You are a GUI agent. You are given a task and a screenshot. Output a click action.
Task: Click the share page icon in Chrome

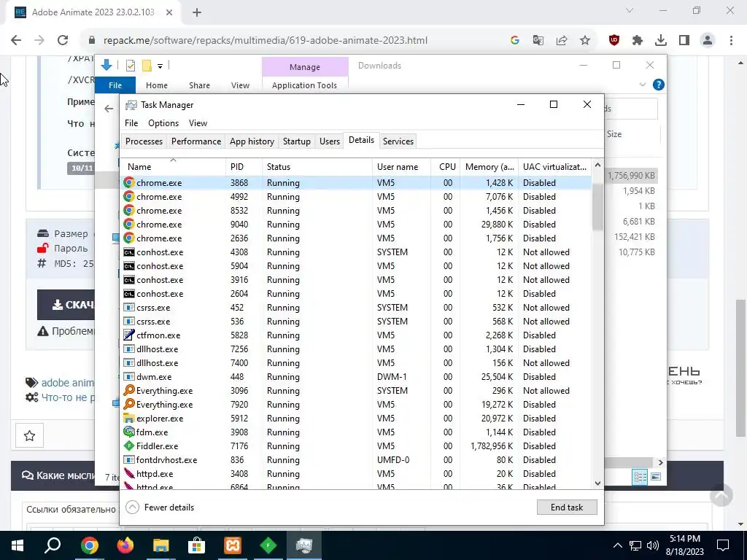tap(562, 41)
